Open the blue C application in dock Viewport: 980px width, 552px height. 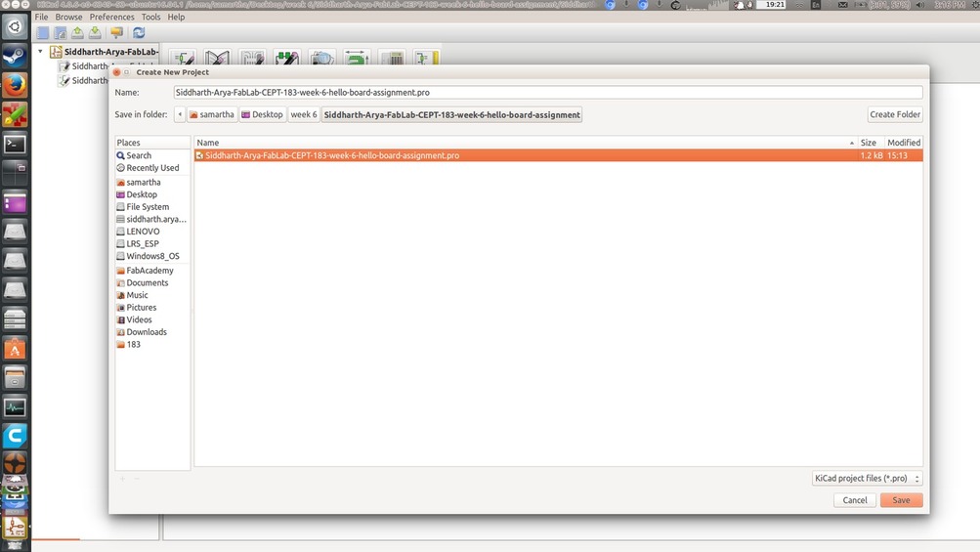click(x=15, y=436)
